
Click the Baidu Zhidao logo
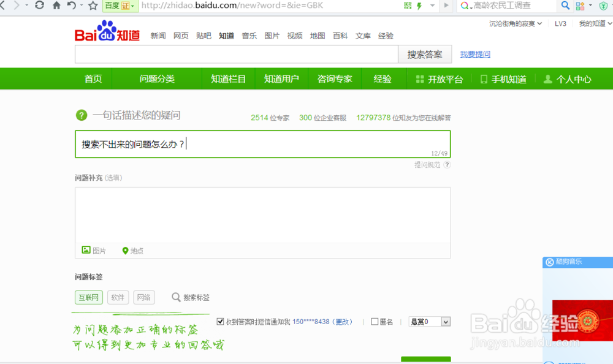click(x=107, y=31)
